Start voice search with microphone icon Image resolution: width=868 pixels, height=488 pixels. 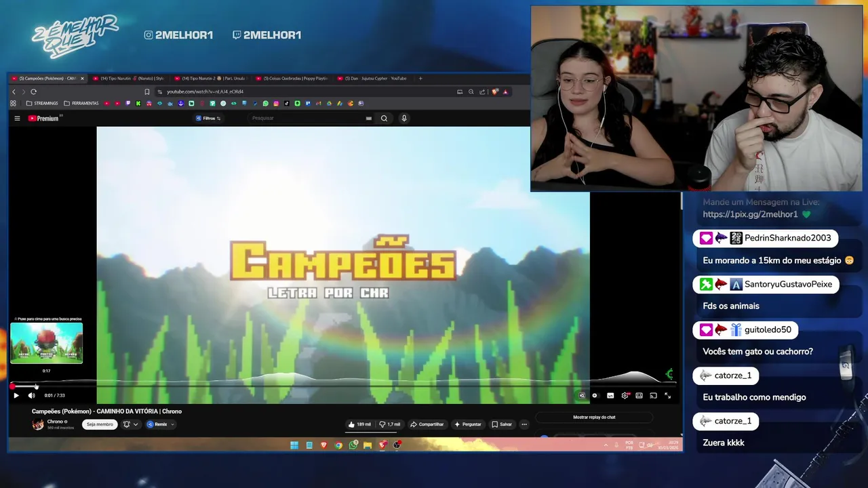(x=404, y=118)
